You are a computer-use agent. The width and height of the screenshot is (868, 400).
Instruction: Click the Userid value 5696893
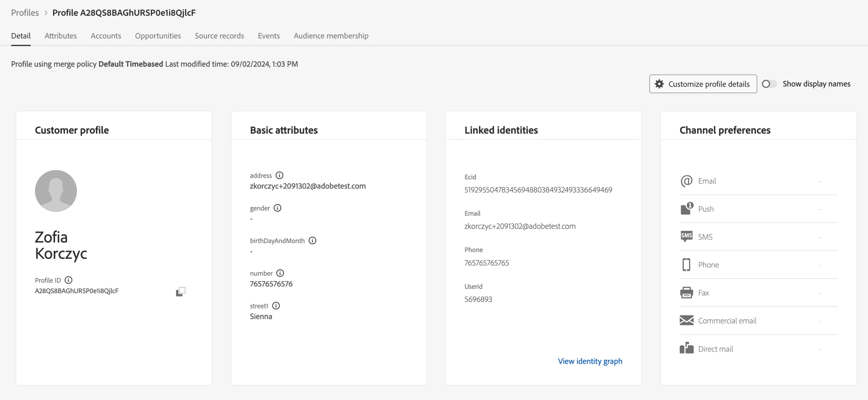(478, 299)
